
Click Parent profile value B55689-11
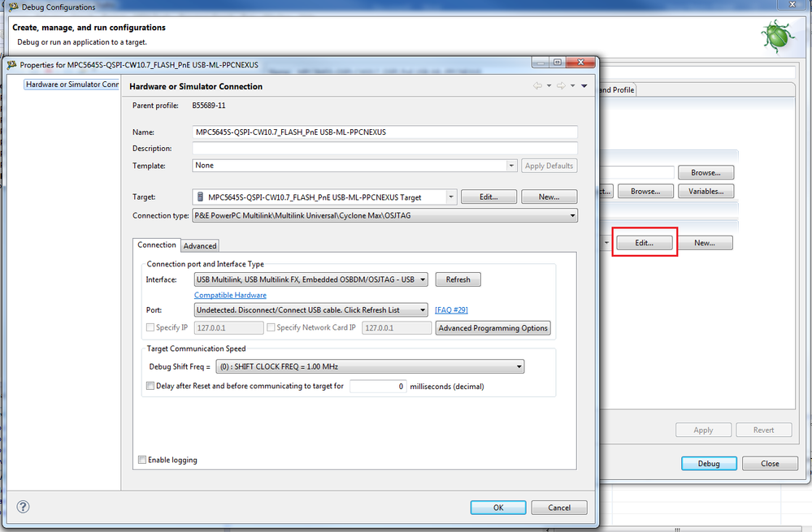[209, 106]
